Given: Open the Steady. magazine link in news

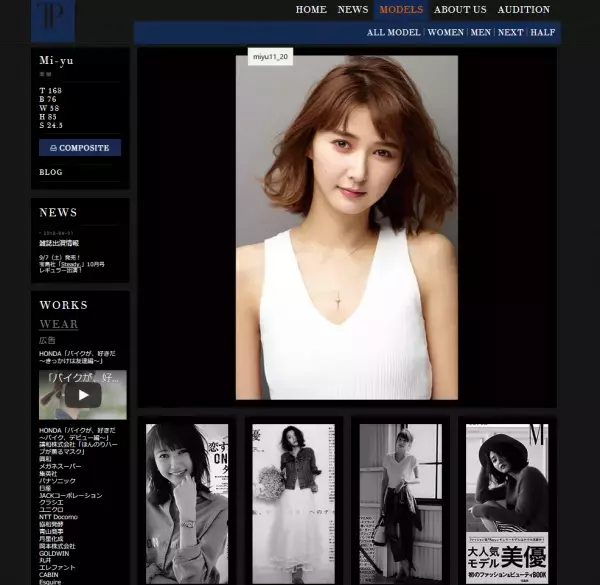Looking at the screenshot, I should (x=70, y=264).
